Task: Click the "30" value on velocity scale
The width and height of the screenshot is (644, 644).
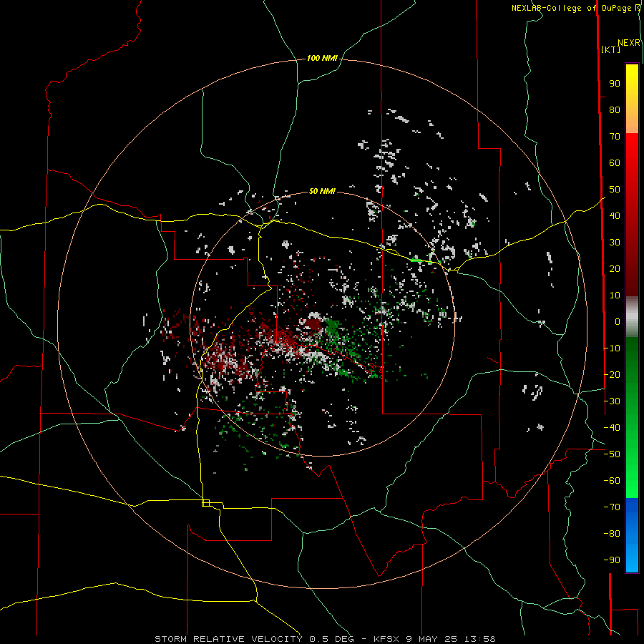Action: pos(615,243)
